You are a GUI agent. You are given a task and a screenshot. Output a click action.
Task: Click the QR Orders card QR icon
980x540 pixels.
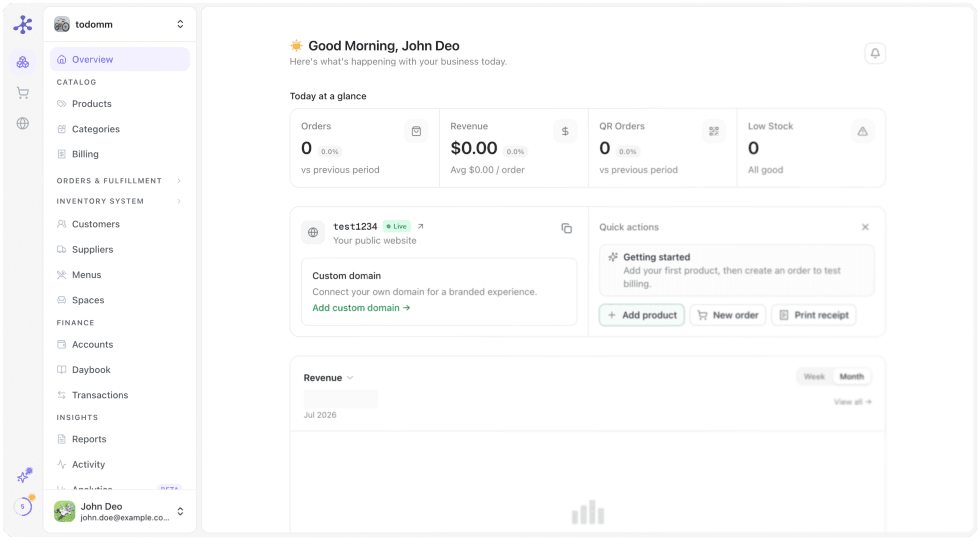(714, 131)
